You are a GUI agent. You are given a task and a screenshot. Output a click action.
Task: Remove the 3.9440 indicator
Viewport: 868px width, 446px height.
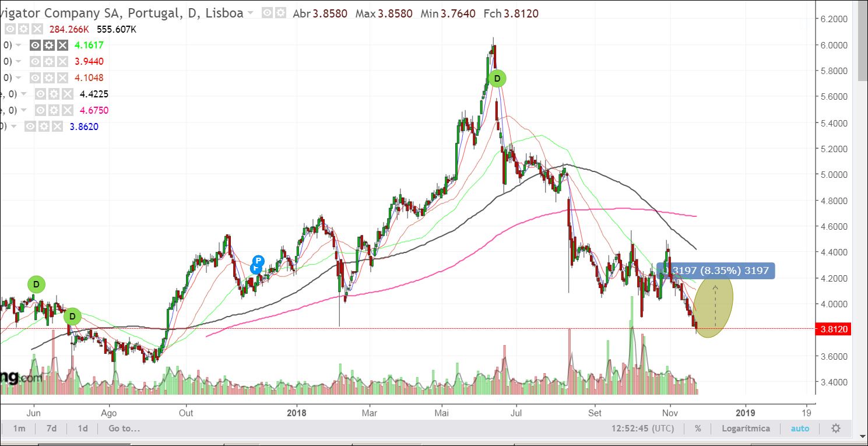pyautogui.click(x=62, y=61)
